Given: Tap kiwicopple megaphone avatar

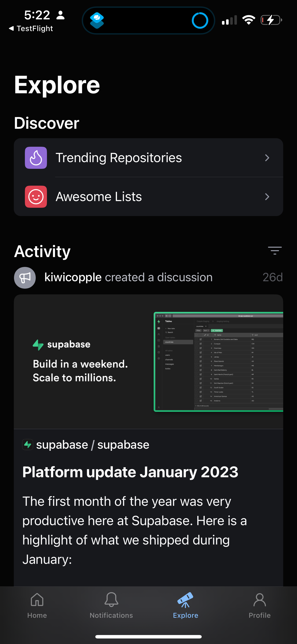Looking at the screenshot, I should 25,278.
